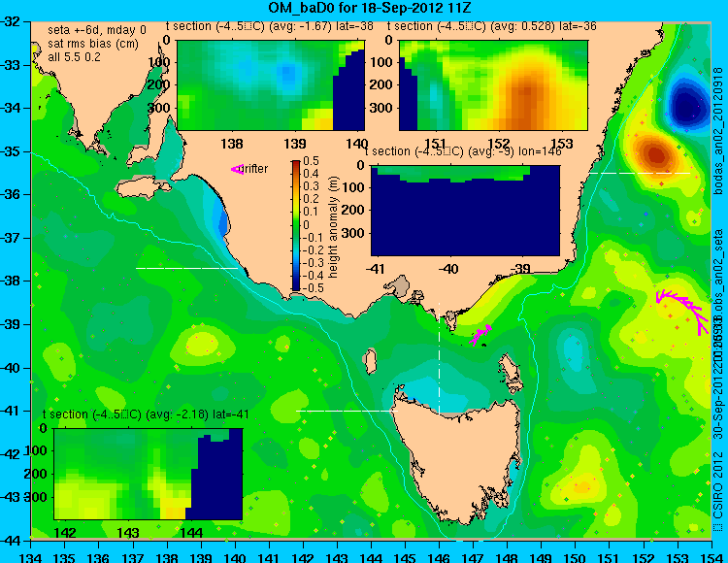Click the 154 longitude axis label

pyautogui.click(x=711, y=557)
